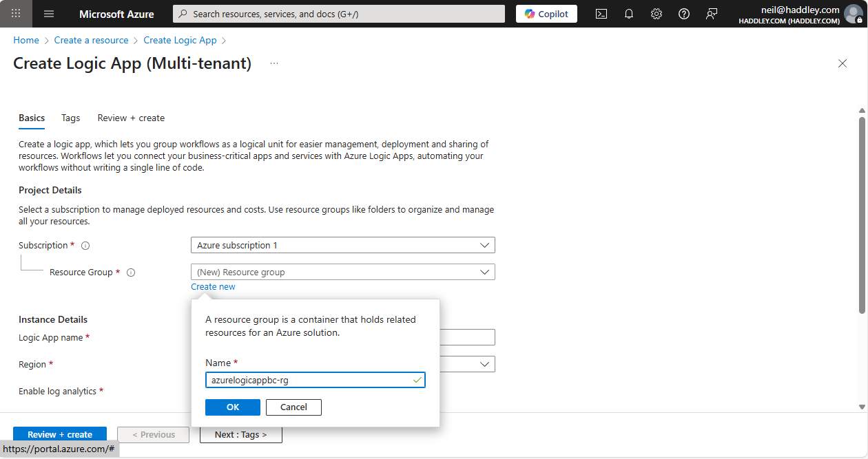Viewport: 868px width, 459px height.
Task: Click the Resource Group info icon
Action: tap(131, 273)
